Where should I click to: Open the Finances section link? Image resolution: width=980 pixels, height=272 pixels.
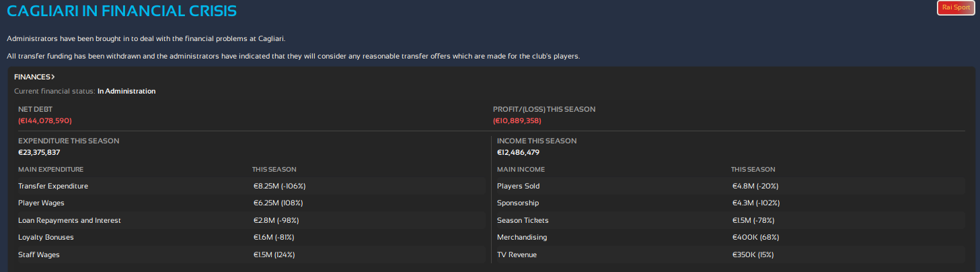(34, 77)
